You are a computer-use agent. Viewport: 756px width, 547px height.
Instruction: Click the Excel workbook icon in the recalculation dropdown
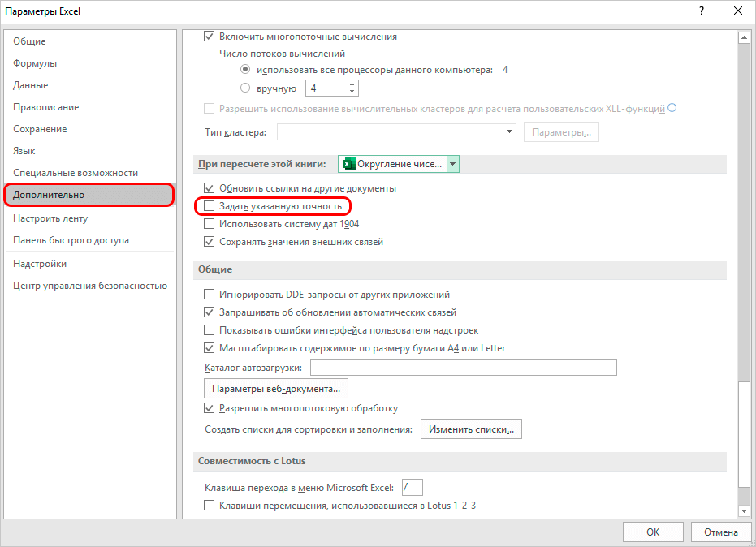tap(348, 164)
